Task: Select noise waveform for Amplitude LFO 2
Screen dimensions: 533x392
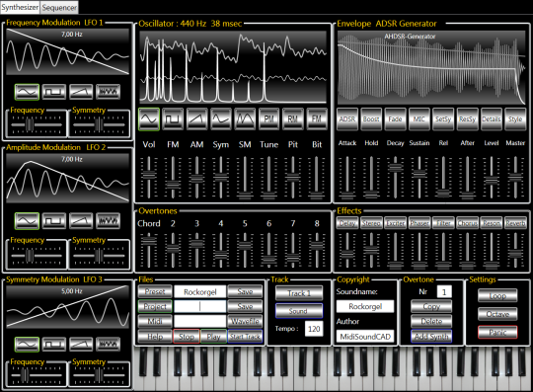Action: click(x=109, y=221)
